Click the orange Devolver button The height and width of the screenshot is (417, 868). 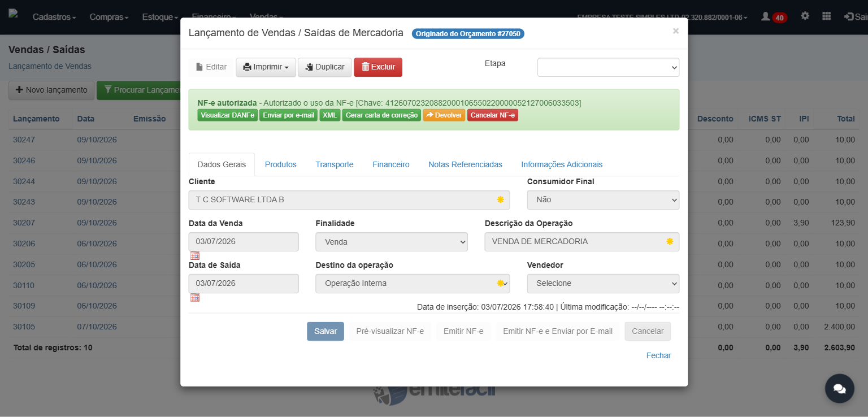coord(444,115)
